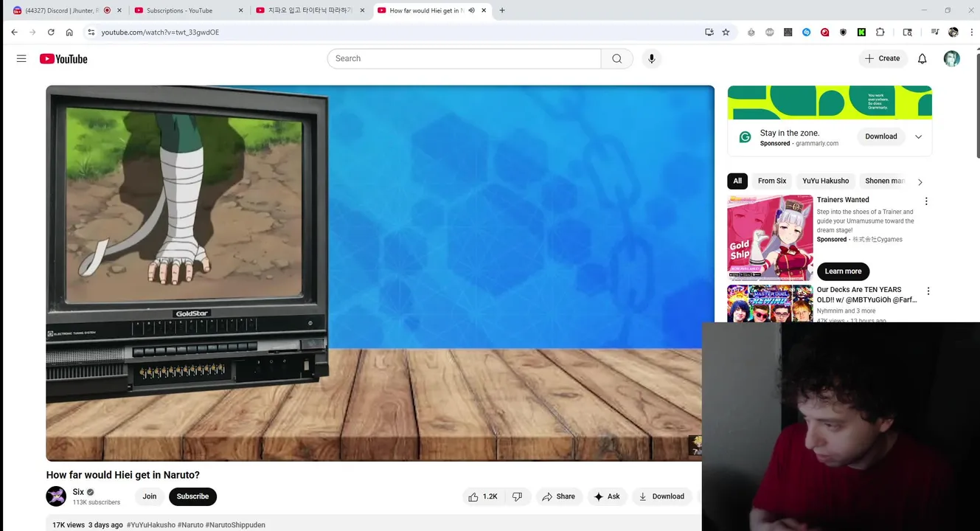Go to YouTube home via logo
This screenshot has height=531, width=980.
[x=63, y=59]
